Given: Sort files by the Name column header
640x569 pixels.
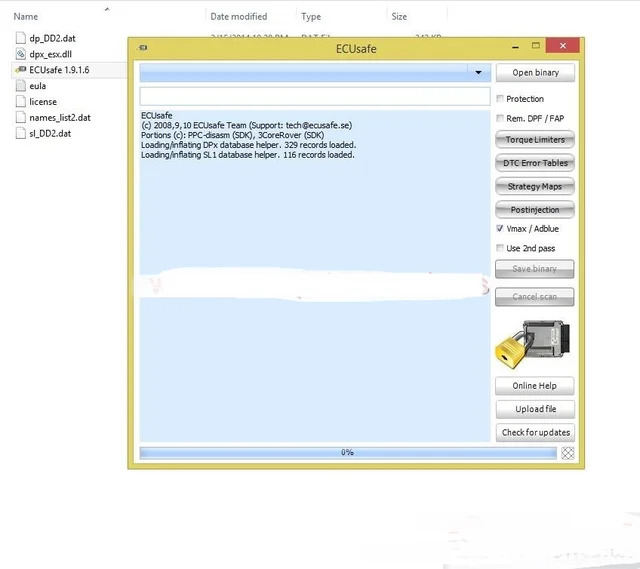Looking at the screenshot, I should point(26,16).
